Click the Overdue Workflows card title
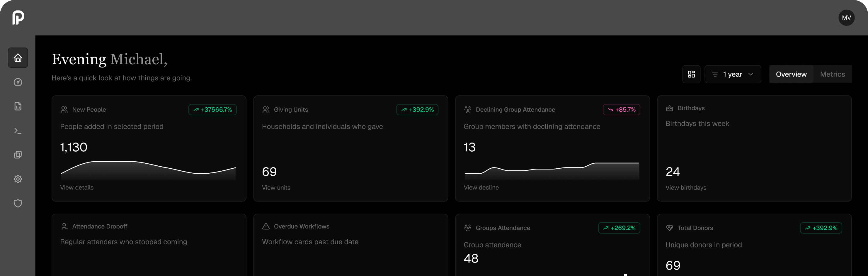The height and width of the screenshot is (276, 868). tap(301, 226)
